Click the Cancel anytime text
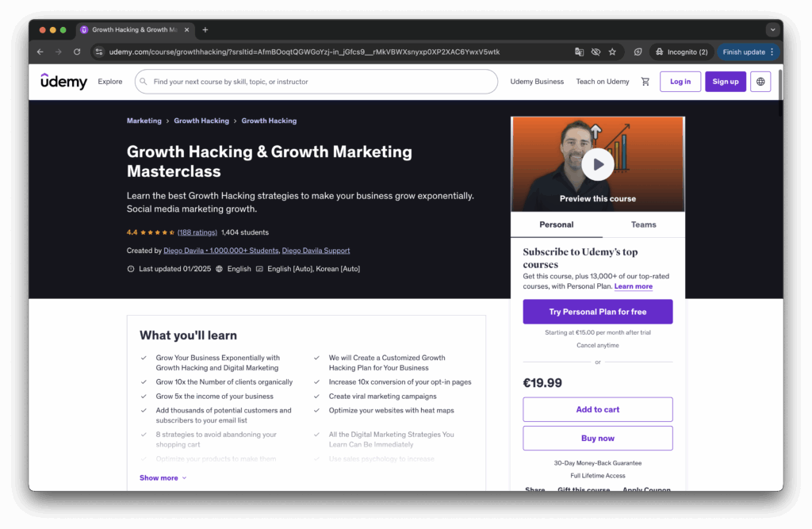Viewport: 812px width, 529px height. [598, 345]
